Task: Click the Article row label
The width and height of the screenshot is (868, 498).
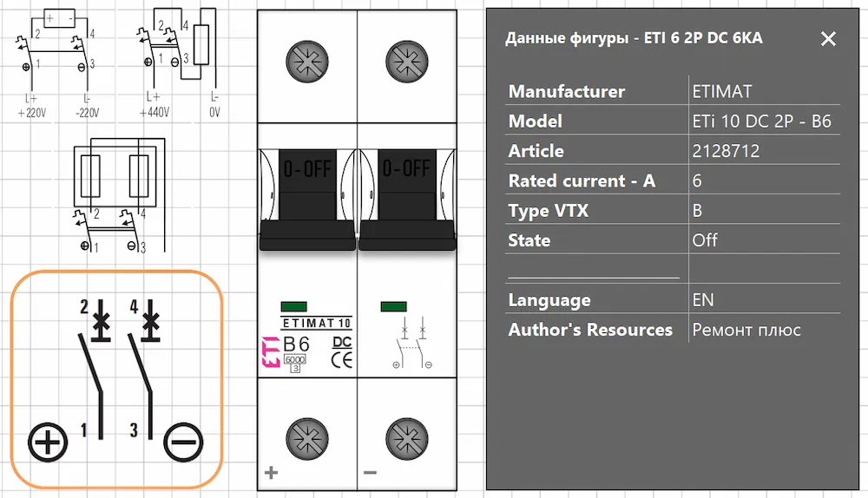Action: (x=536, y=151)
